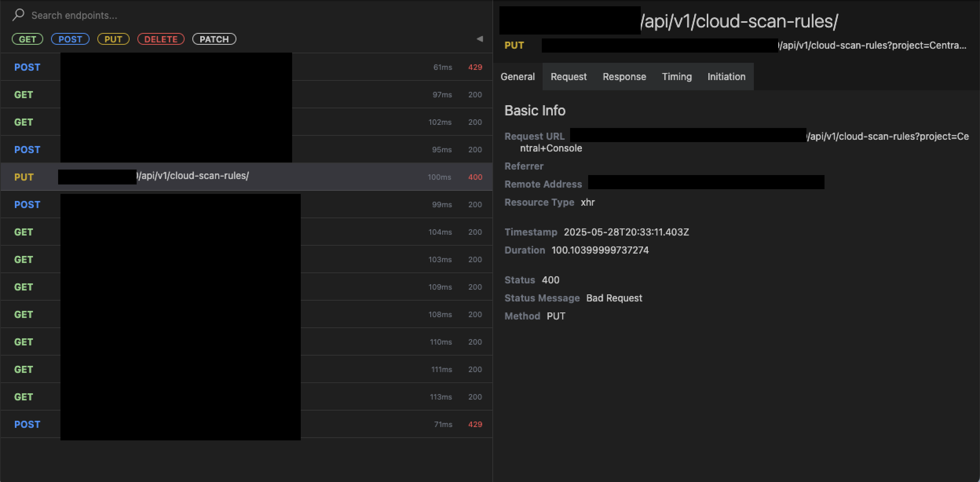This screenshot has width=980, height=482.
Task: Toggle the GET method filter
Action: (x=27, y=39)
